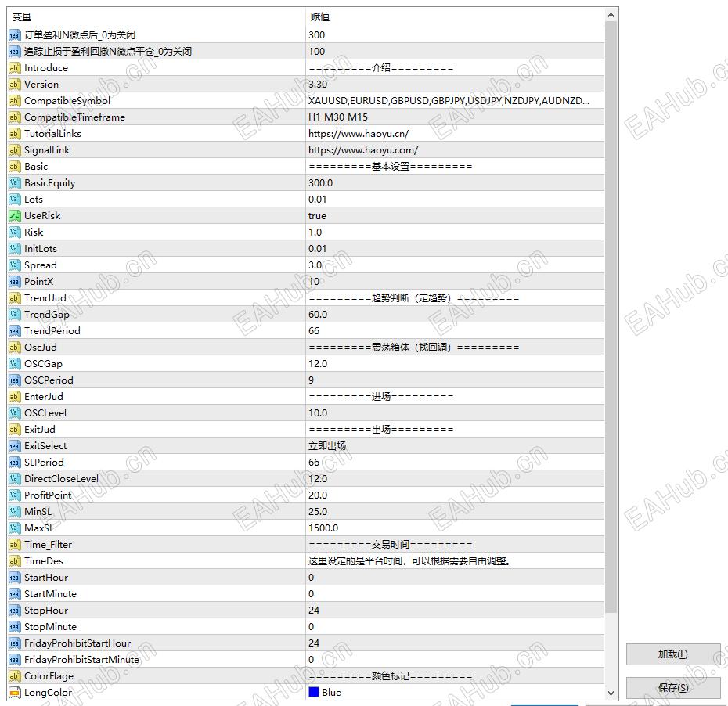Select the OscJud variable name
728x706 pixels.
coord(41,348)
